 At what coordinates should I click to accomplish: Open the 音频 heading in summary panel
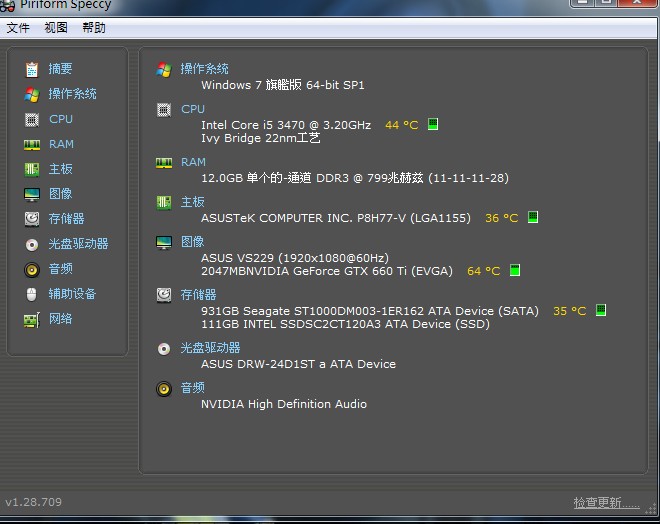point(192,388)
